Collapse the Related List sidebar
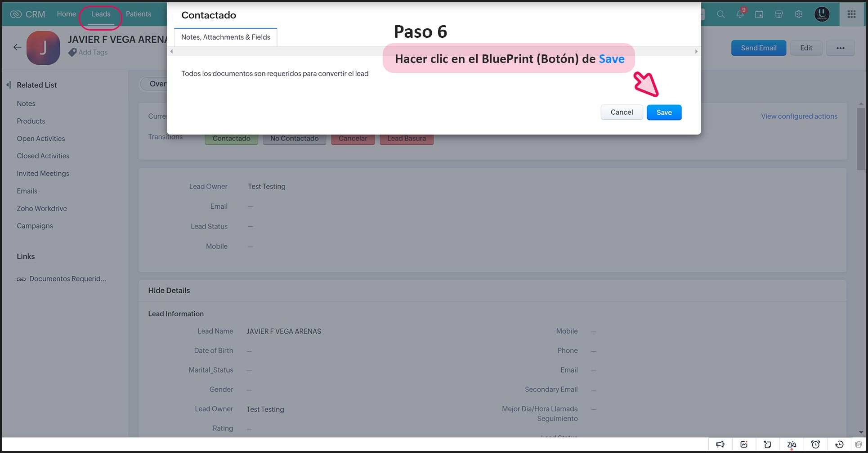The height and width of the screenshot is (453, 868). coord(9,85)
